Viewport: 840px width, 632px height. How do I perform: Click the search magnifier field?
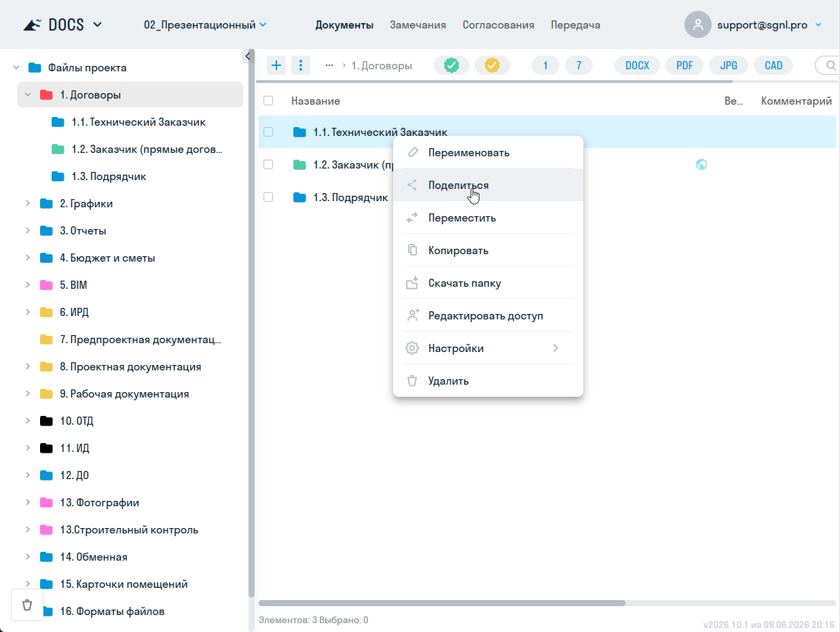[828, 65]
